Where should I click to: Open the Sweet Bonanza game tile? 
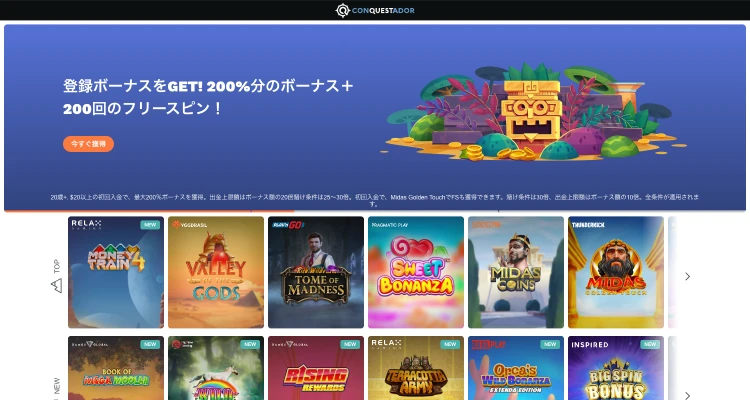[x=416, y=272]
